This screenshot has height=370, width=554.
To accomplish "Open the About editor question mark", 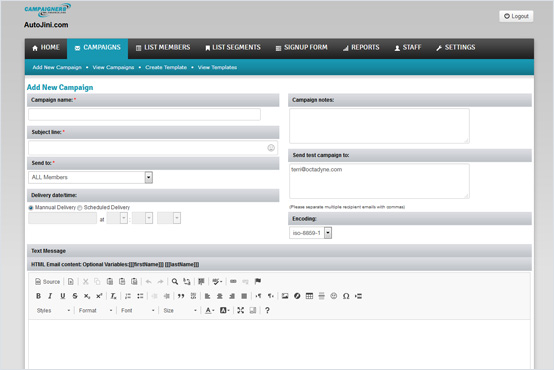I will [x=267, y=310].
